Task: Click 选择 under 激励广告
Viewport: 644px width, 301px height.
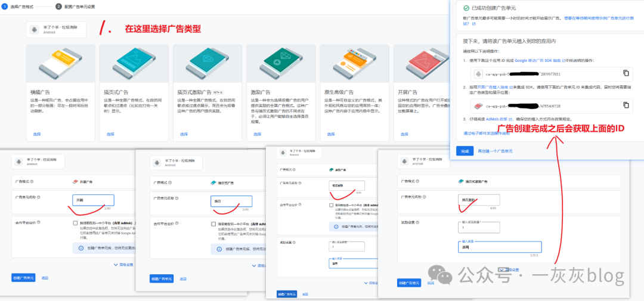Action: point(258,134)
